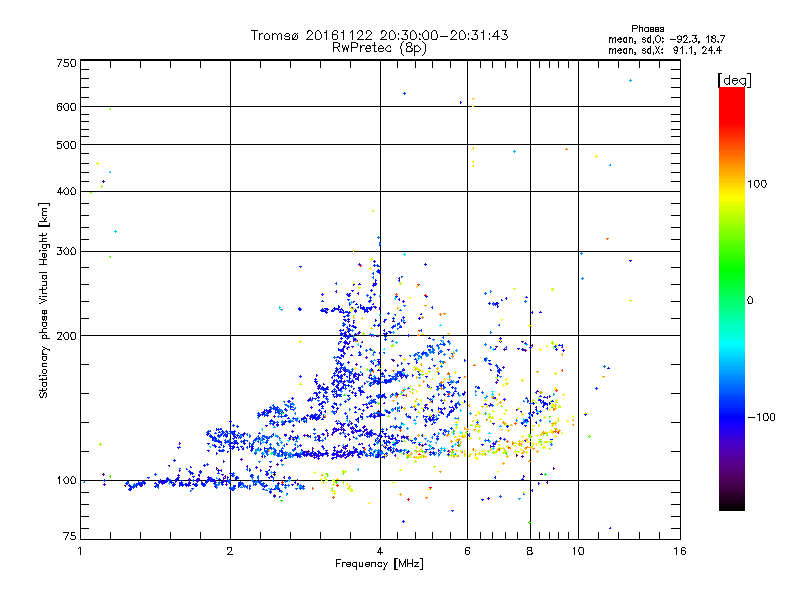This screenshot has width=800, height=600.
Task: Click the "Stationary phase Virtual Height [km]" axis label
Action: click(44, 300)
